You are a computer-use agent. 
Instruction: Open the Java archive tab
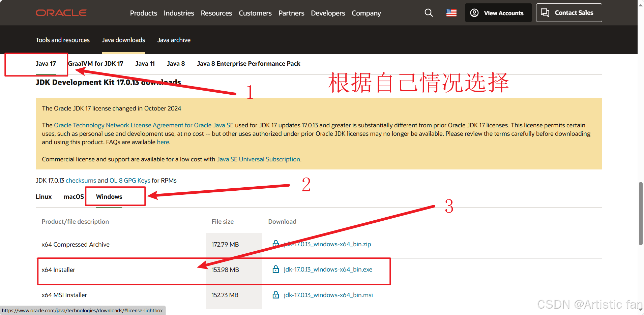click(174, 40)
